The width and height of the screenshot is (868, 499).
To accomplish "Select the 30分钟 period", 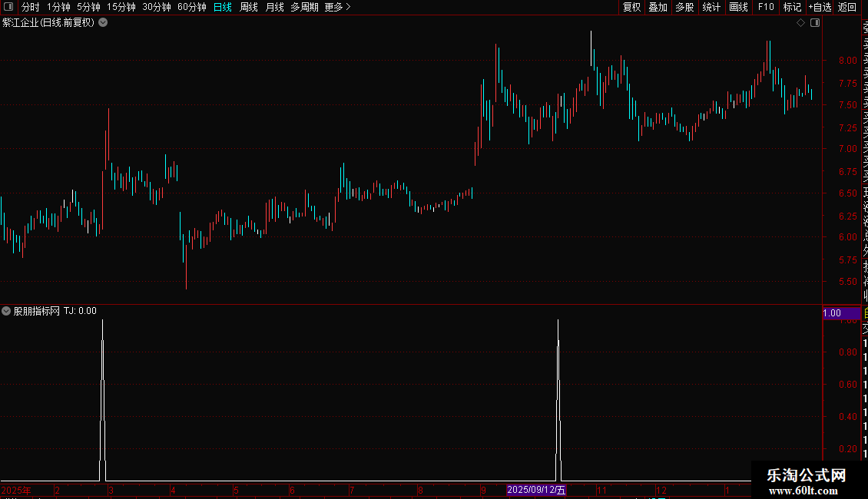I will (157, 7).
